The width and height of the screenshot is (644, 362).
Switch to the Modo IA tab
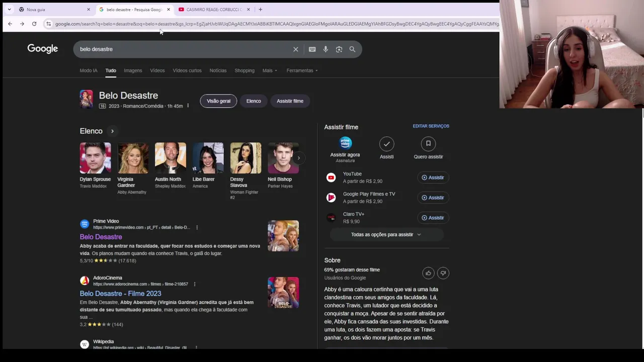89,70
